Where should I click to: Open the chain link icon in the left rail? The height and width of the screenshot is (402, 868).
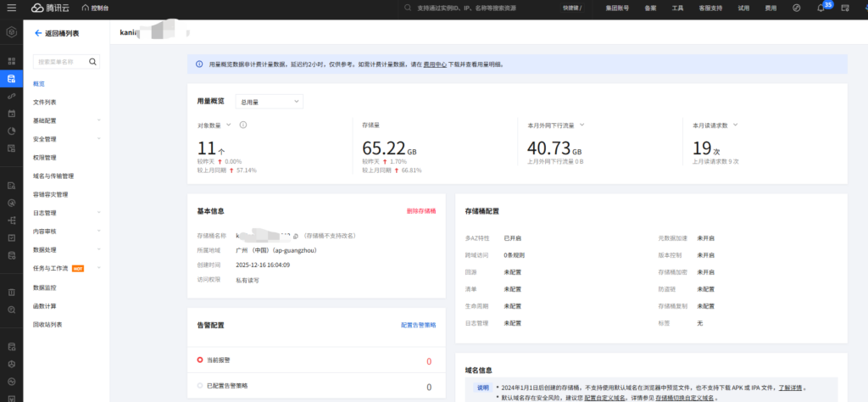pos(11,96)
